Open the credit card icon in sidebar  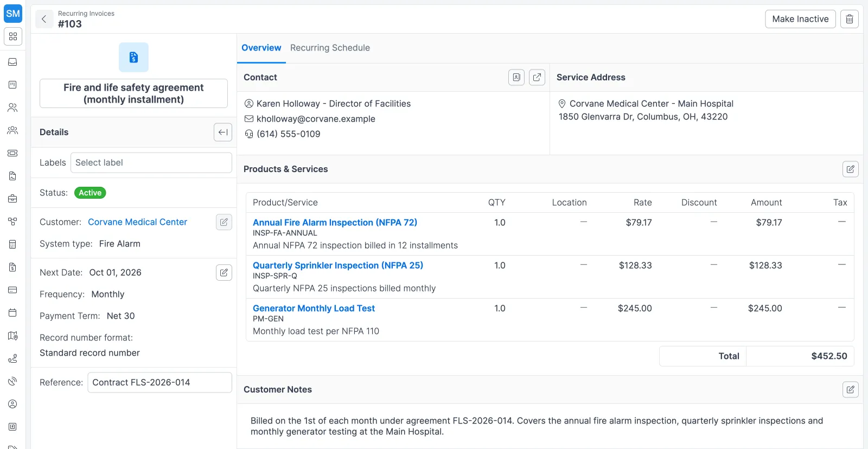point(13,290)
